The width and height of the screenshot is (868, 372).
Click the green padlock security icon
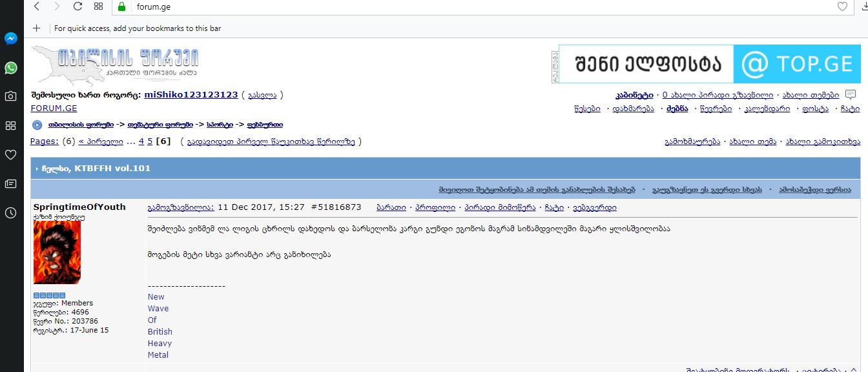coord(121,6)
